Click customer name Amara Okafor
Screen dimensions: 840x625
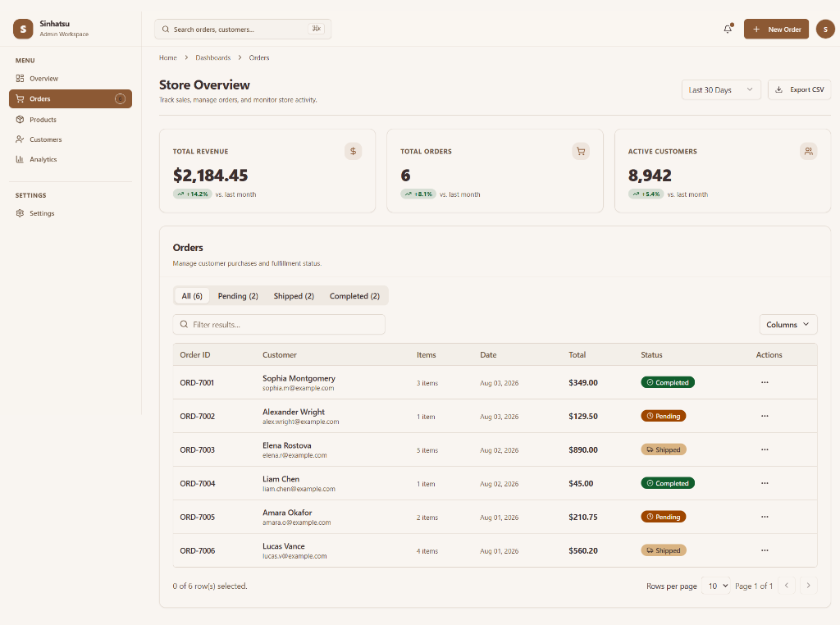click(x=287, y=513)
